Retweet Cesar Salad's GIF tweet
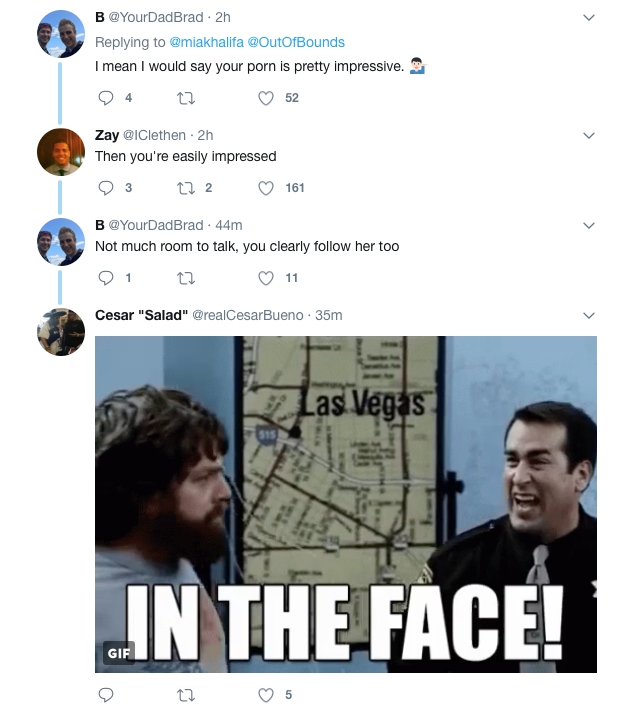This screenshot has height=709, width=637. (x=185, y=695)
